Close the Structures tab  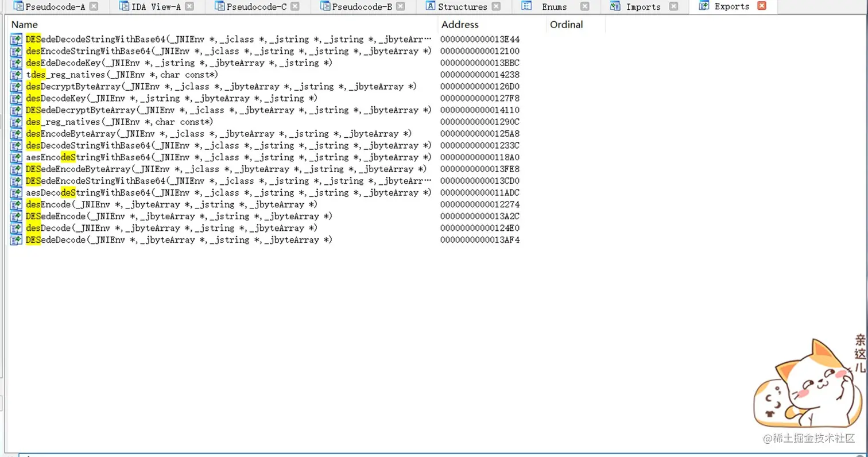point(496,6)
